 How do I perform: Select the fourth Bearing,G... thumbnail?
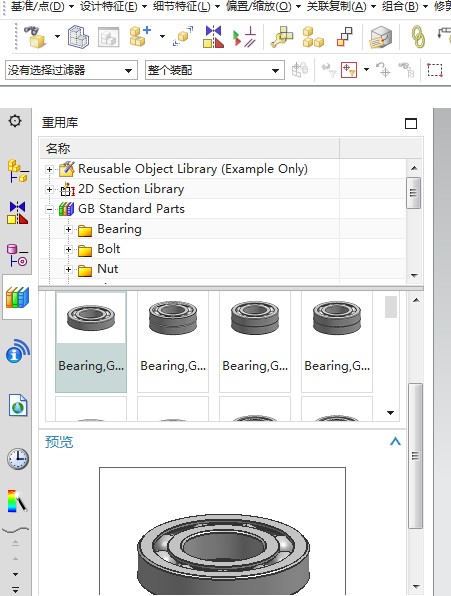pos(337,341)
